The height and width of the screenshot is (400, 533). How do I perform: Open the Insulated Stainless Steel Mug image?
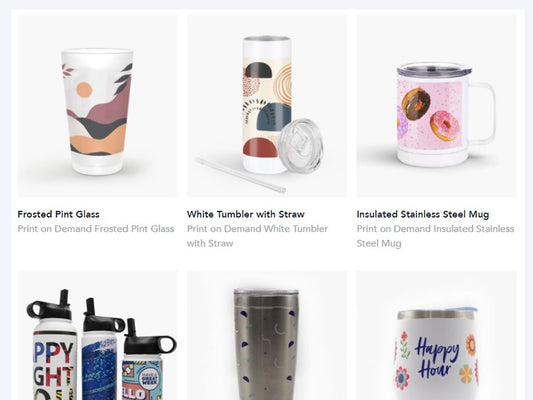coord(436,106)
